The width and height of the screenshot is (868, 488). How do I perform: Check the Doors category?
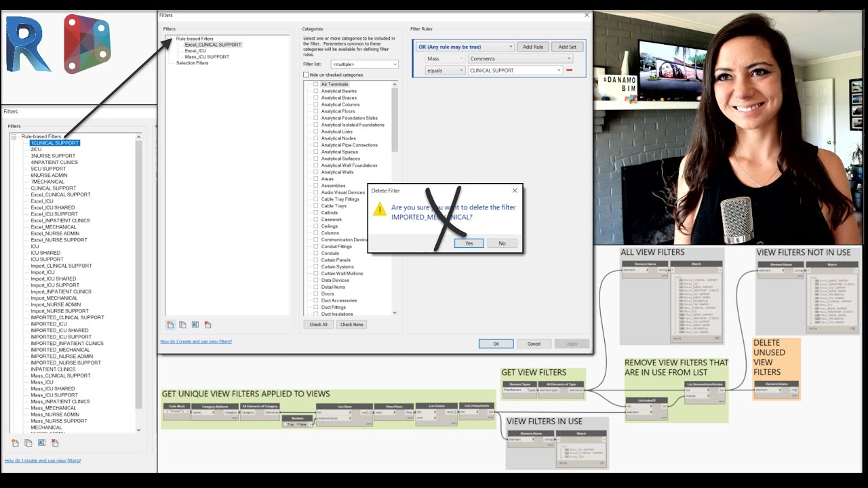315,293
